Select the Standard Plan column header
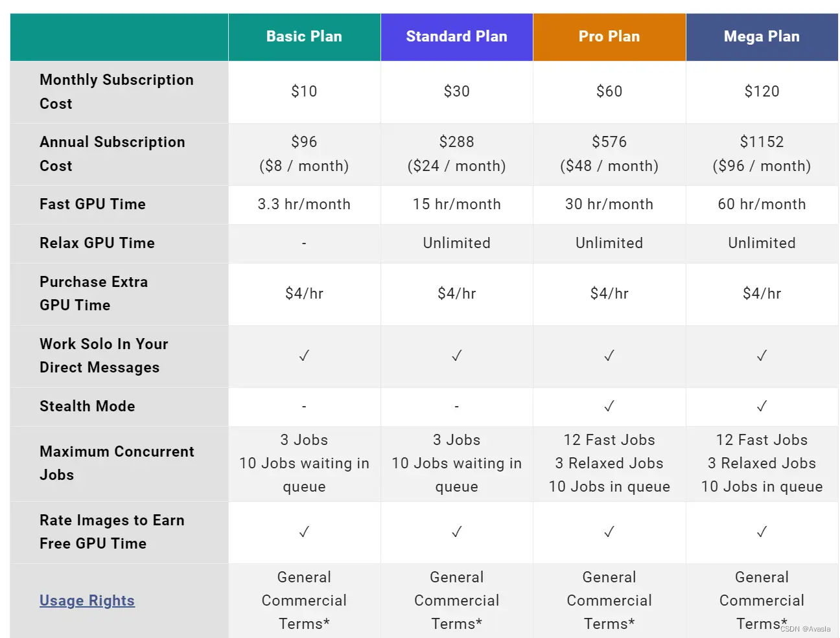This screenshot has width=840, height=638. [x=457, y=37]
